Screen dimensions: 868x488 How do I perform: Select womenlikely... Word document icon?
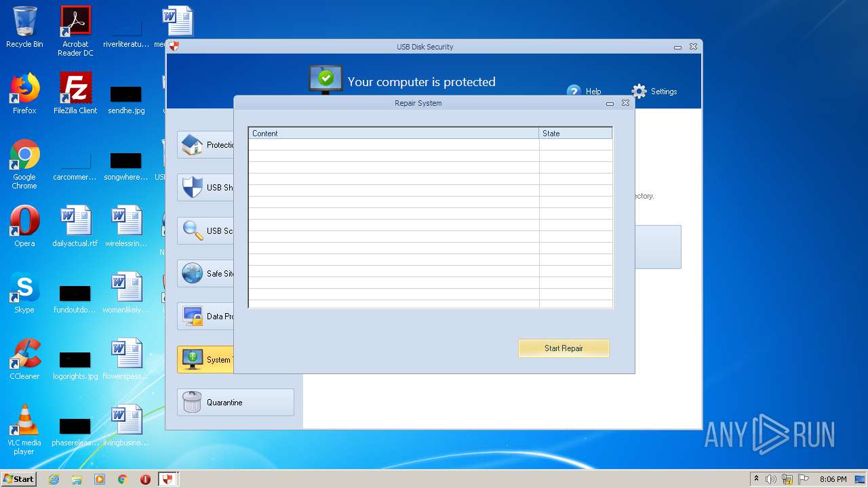coord(126,293)
